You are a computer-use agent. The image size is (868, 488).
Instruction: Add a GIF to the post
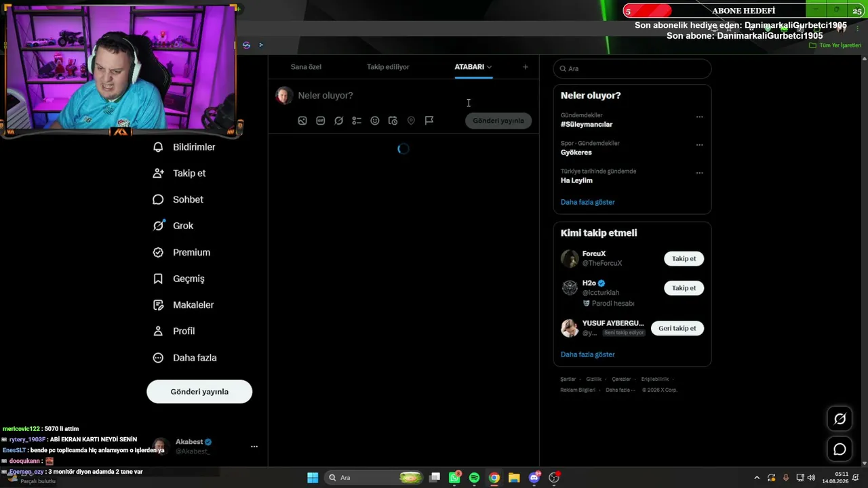pos(321,121)
